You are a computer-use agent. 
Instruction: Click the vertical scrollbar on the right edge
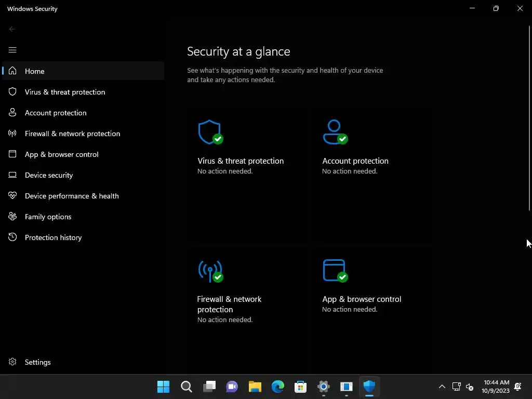coord(529,118)
